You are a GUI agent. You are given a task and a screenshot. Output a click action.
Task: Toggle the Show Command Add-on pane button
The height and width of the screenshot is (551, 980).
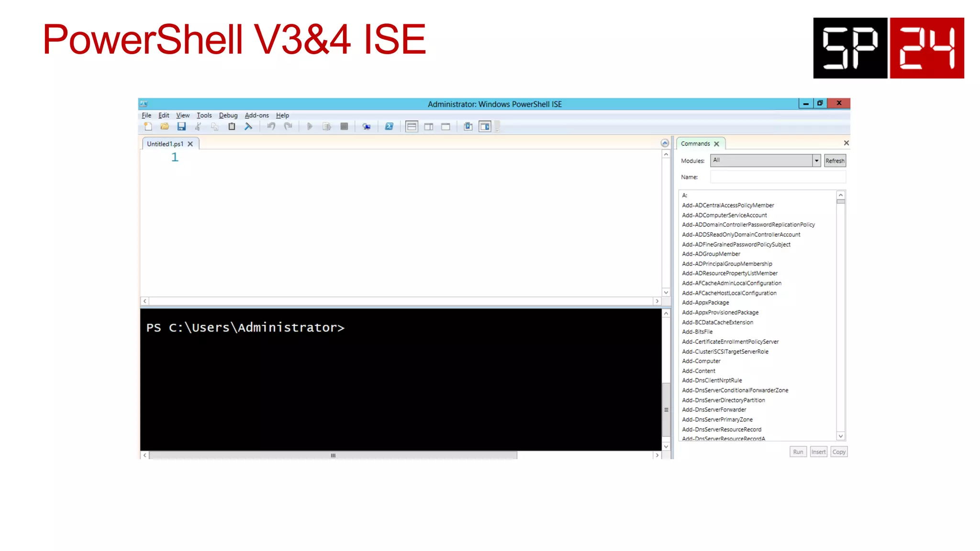(485, 127)
